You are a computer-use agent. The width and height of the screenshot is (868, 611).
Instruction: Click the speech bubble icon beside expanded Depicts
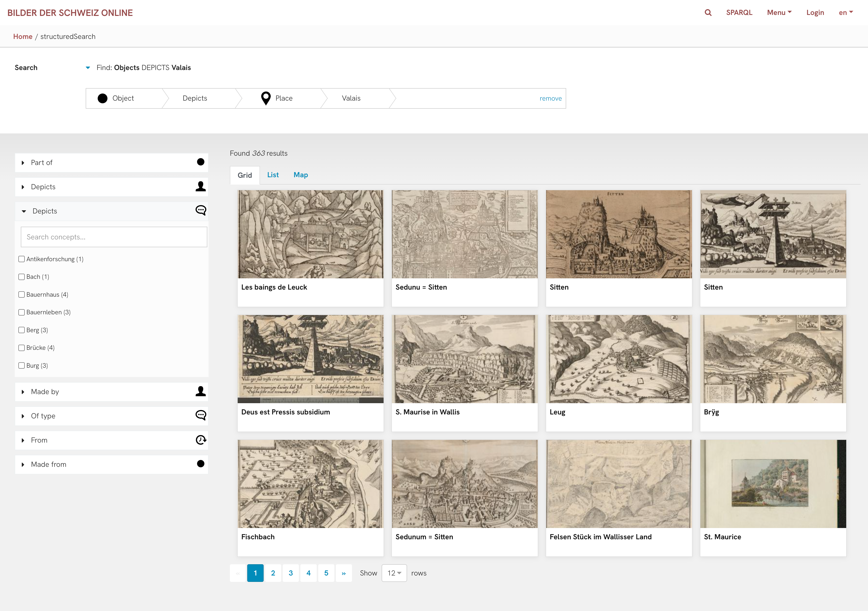click(x=201, y=211)
